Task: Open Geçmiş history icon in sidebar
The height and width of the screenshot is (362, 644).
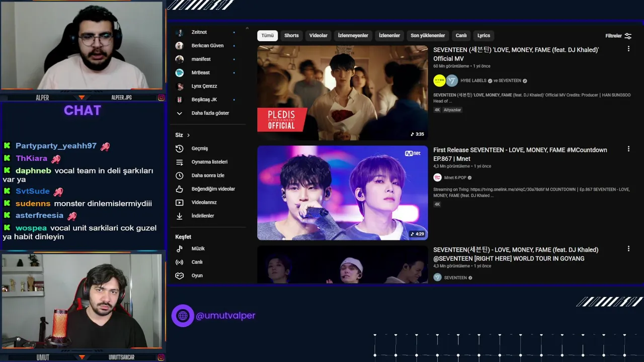Action: [x=180, y=148]
